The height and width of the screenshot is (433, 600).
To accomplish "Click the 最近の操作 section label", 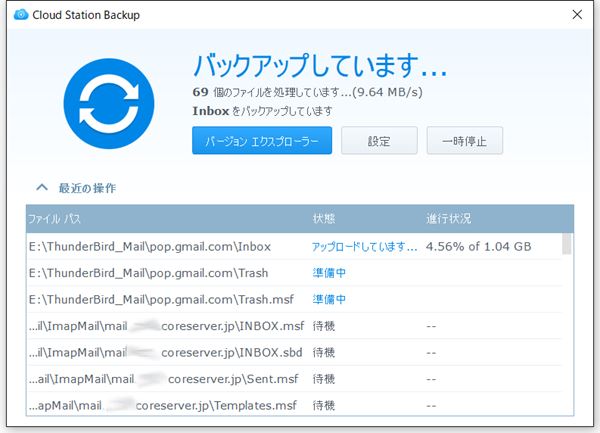I will click(87, 188).
